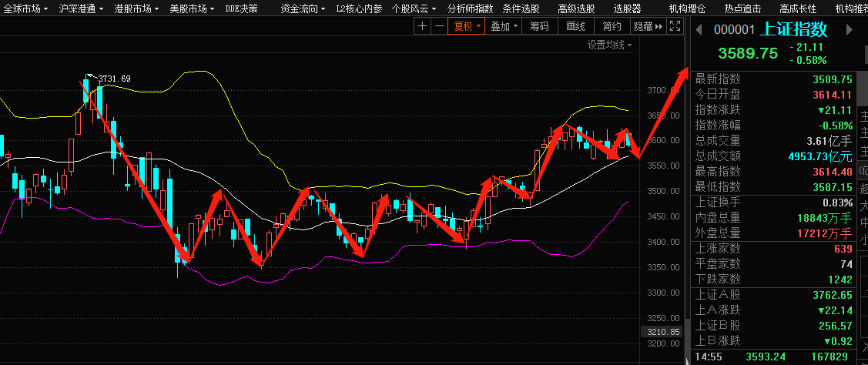Image resolution: width=868 pixels, height=365 pixels.
Task: Open the 复权 dropdown
Action: [x=467, y=26]
